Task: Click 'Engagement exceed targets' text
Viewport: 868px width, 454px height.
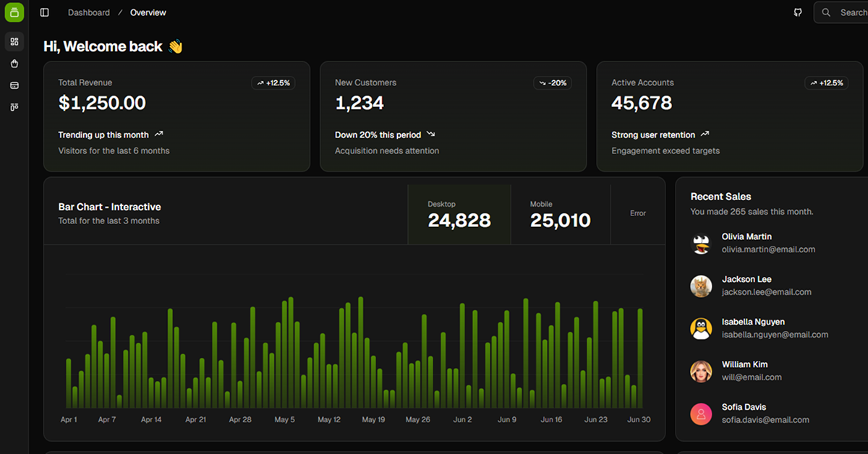Action: pyautogui.click(x=665, y=151)
